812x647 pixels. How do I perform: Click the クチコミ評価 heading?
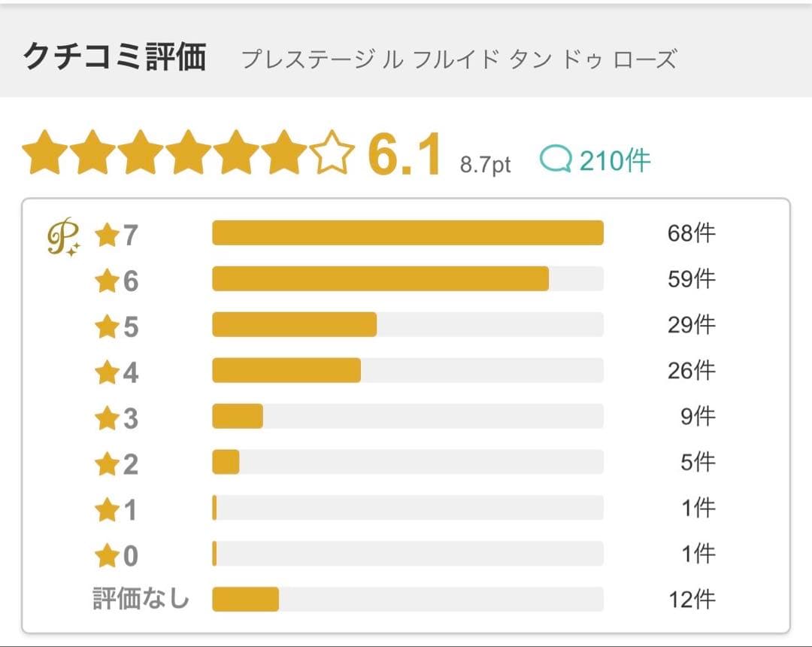tap(115, 57)
